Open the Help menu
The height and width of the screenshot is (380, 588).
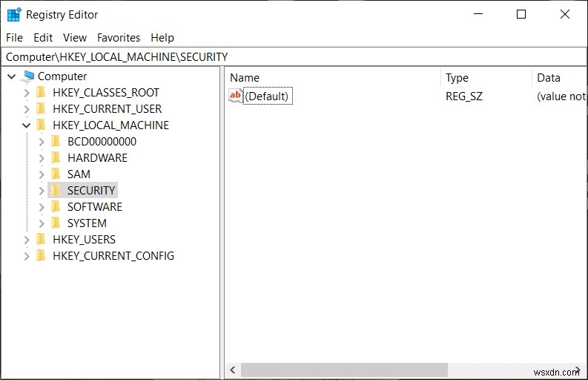coord(162,38)
